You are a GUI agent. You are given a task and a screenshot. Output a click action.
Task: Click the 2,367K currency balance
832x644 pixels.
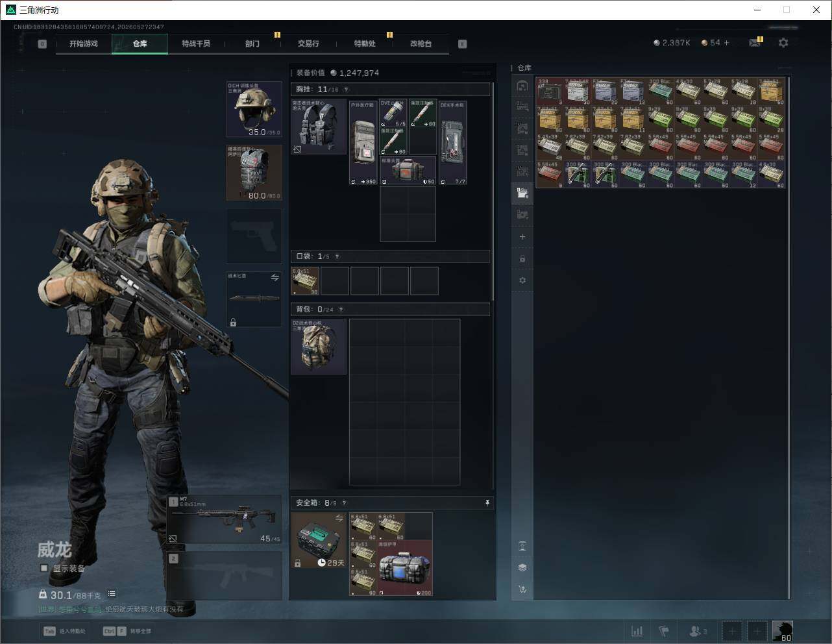pos(672,43)
